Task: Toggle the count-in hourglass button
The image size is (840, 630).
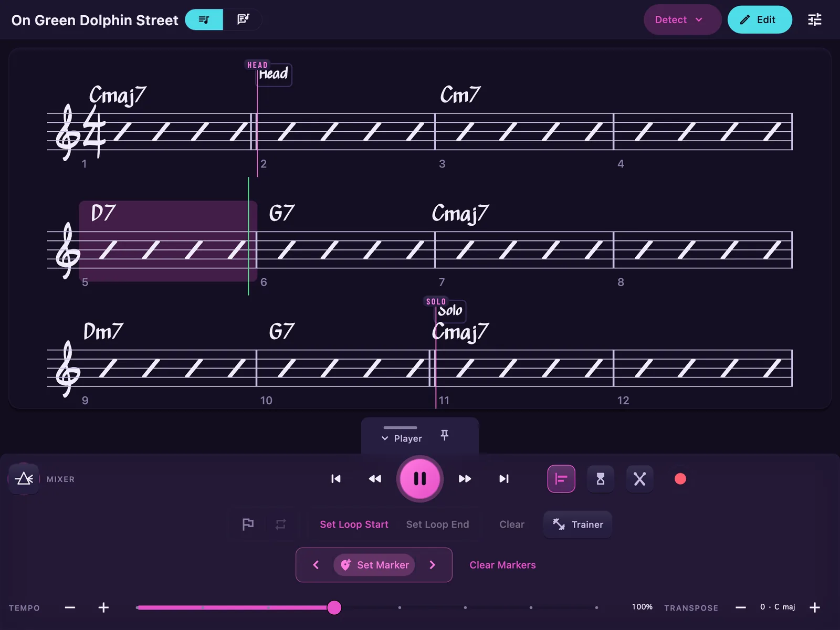Action: pos(601,479)
